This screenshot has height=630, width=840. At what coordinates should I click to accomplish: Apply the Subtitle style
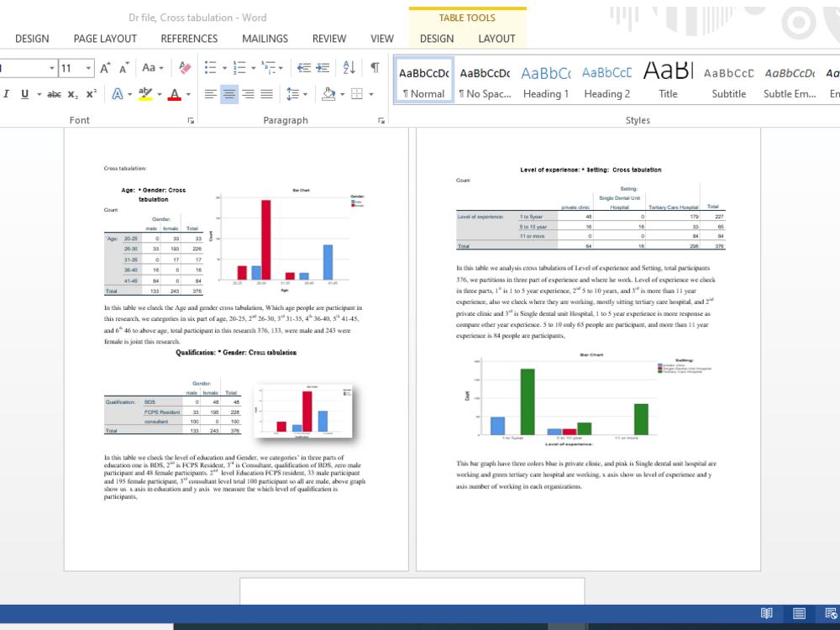click(x=728, y=81)
